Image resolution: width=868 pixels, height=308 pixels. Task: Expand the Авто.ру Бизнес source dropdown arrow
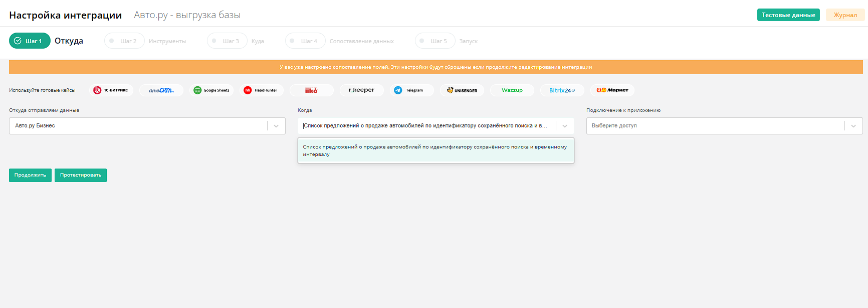coord(276,126)
